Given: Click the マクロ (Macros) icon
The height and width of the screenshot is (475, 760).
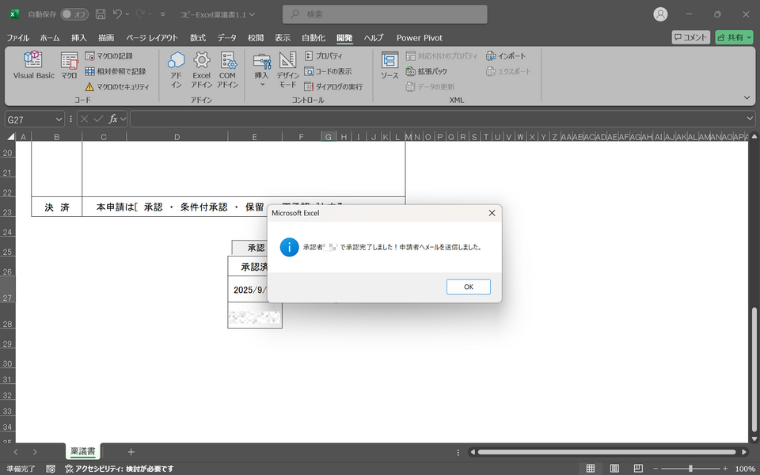Looking at the screenshot, I should point(69,65).
